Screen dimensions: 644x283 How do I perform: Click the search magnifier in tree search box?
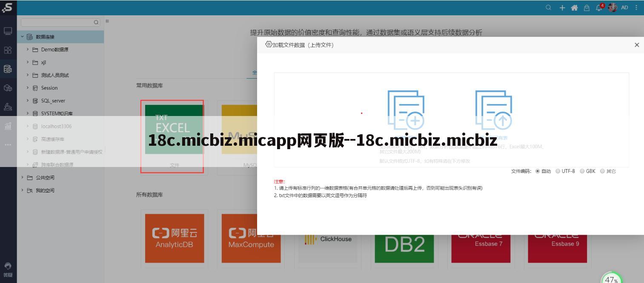click(96, 22)
